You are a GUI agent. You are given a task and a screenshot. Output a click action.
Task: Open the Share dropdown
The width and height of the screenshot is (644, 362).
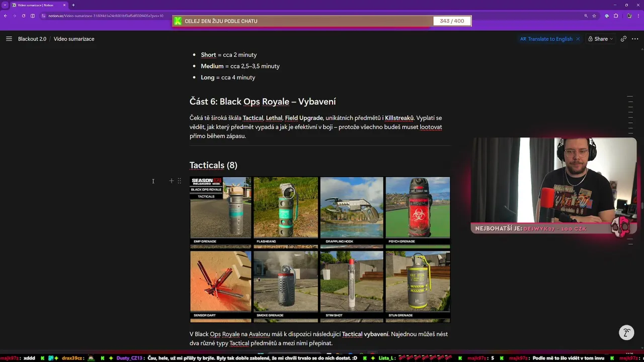(x=601, y=39)
